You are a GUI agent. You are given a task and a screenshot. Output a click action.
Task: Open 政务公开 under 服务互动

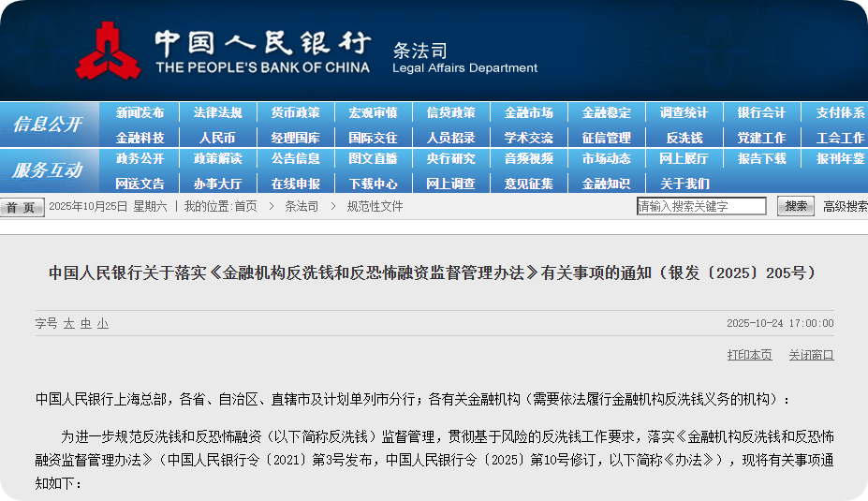[x=140, y=158]
